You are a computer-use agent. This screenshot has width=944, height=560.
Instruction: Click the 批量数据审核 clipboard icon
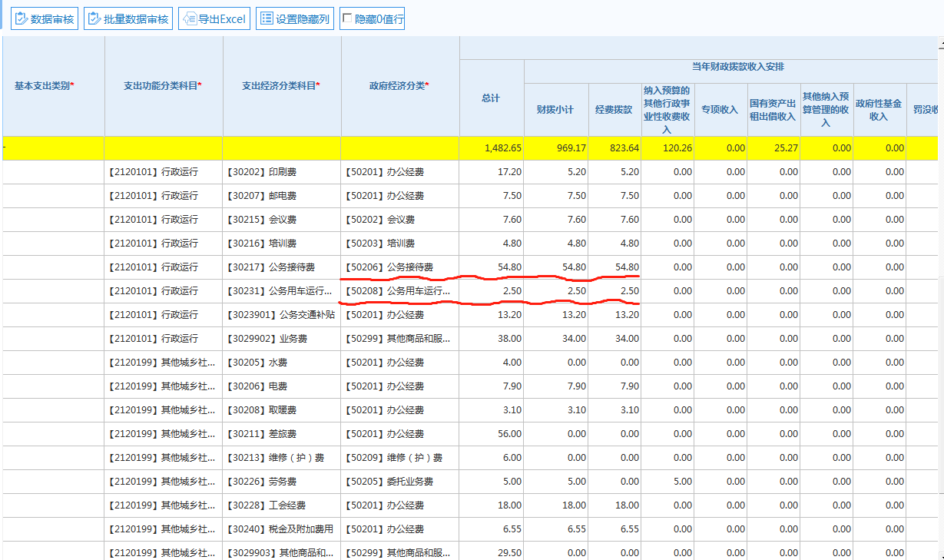click(94, 18)
